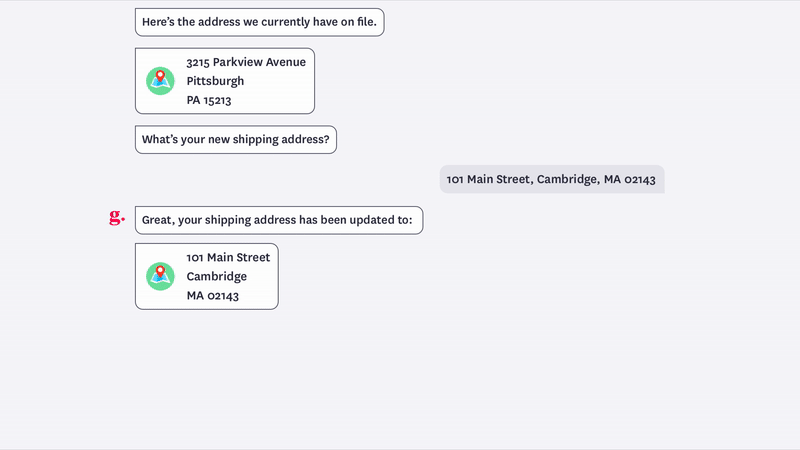This screenshot has width=800, height=450.
Task: Click the word "Great," in the confirmation bubble
Action: (x=158, y=220)
